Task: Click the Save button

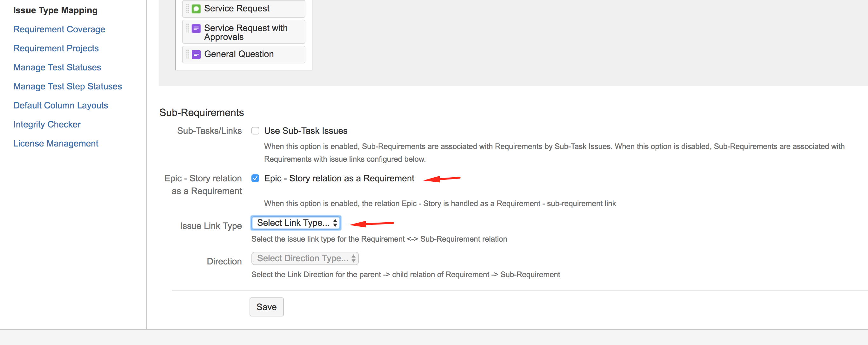Action: pos(266,307)
